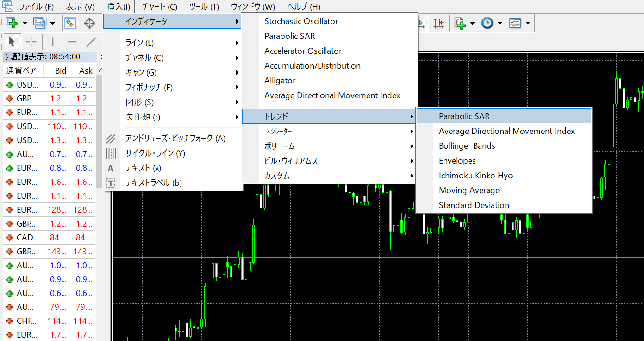Viewport: 644px width, 341px height.
Task: Choose Bollinger Bands from the trend submenu
Action: tap(467, 146)
